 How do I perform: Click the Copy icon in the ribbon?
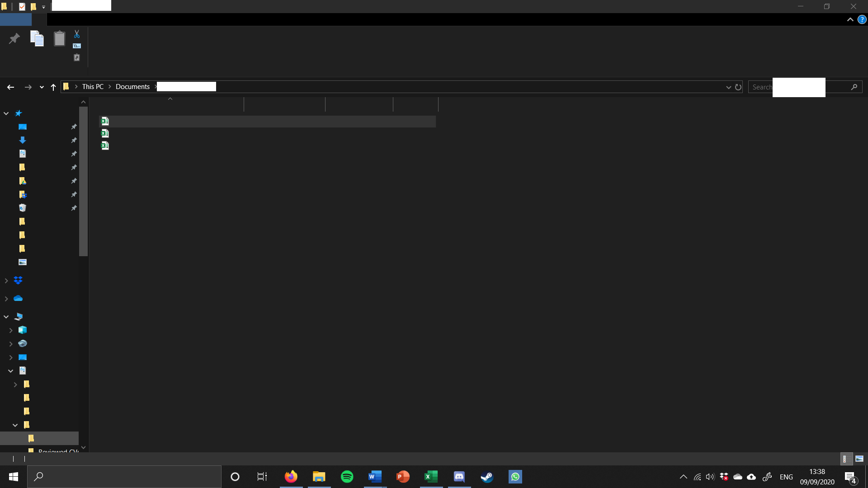click(37, 38)
